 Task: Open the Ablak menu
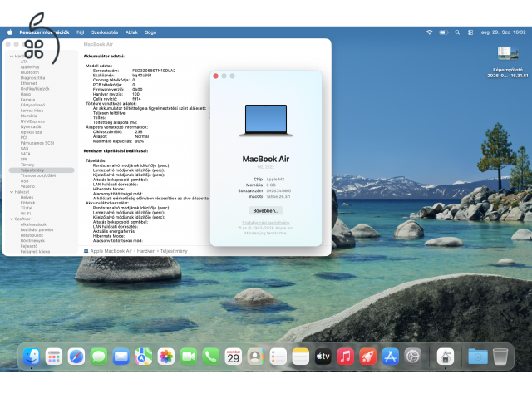click(x=131, y=32)
